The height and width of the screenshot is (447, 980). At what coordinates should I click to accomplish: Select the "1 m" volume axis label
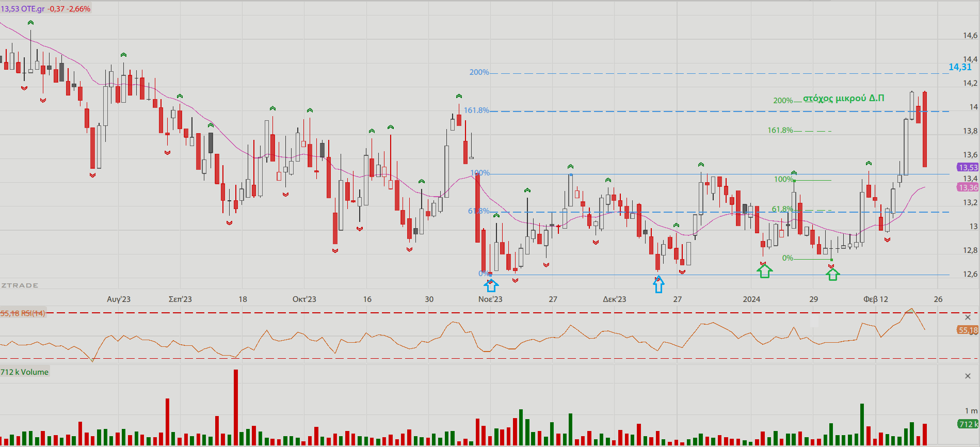[971, 411]
